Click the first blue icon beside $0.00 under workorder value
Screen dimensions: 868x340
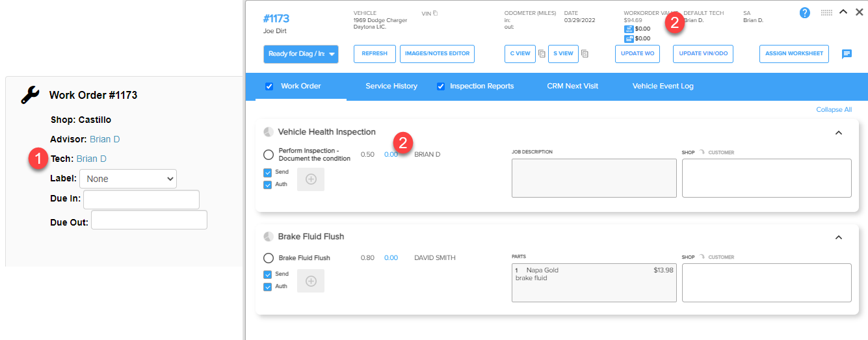point(629,29)
